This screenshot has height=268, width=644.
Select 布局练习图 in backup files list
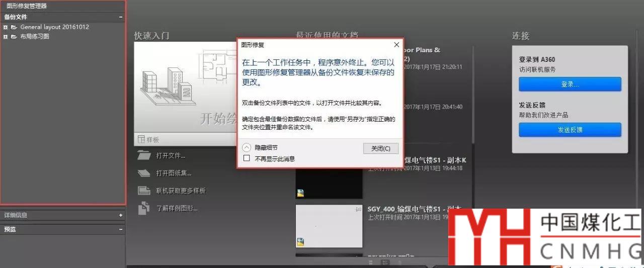(35, 37)
